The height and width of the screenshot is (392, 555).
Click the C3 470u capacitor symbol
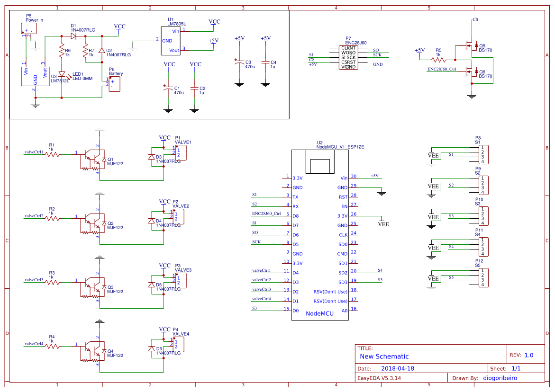click(239, 62)
